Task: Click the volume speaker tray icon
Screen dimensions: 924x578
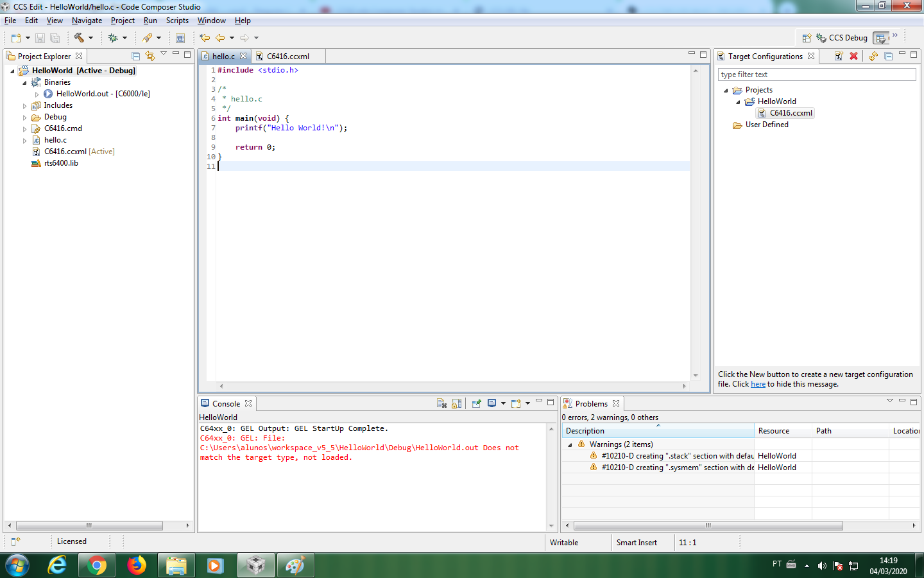Action: tap(822, 566)
